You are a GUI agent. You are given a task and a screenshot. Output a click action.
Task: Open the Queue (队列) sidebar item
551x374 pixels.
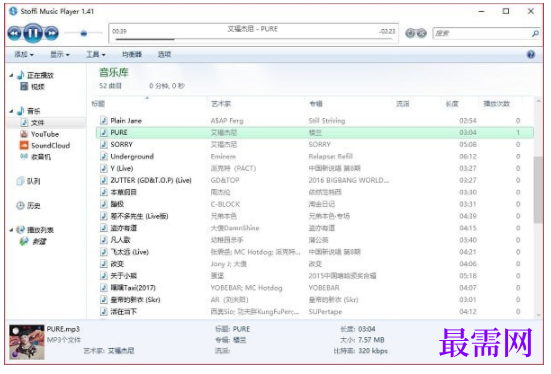coord(34,181)
